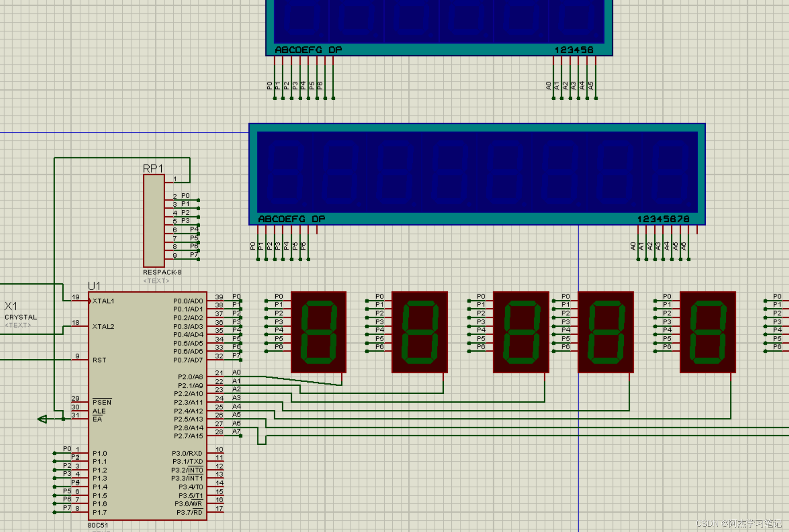Click the leftmost single-digit red seven-segment display
Viewport: 789px width, 532px height.
(x=318, y=332)
